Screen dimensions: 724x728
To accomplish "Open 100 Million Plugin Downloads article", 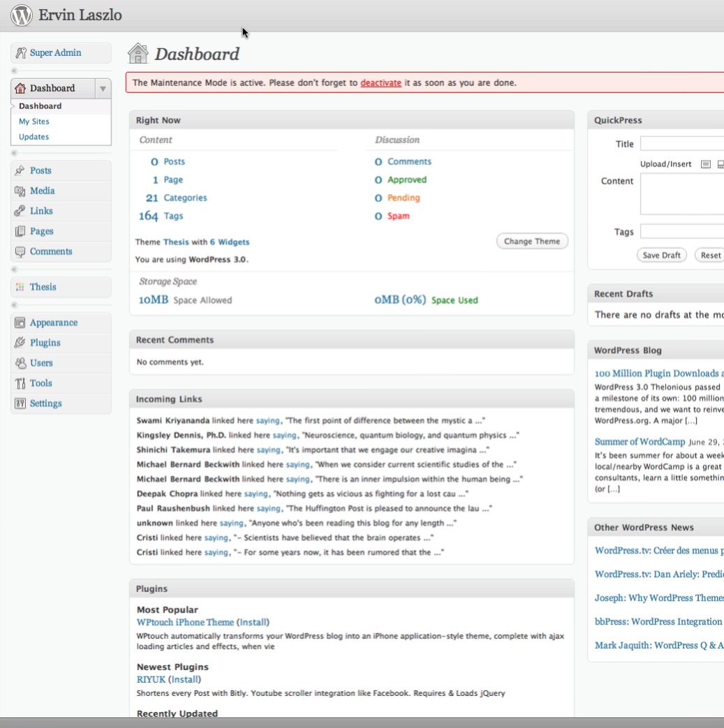I will click(x=659, y=373).
